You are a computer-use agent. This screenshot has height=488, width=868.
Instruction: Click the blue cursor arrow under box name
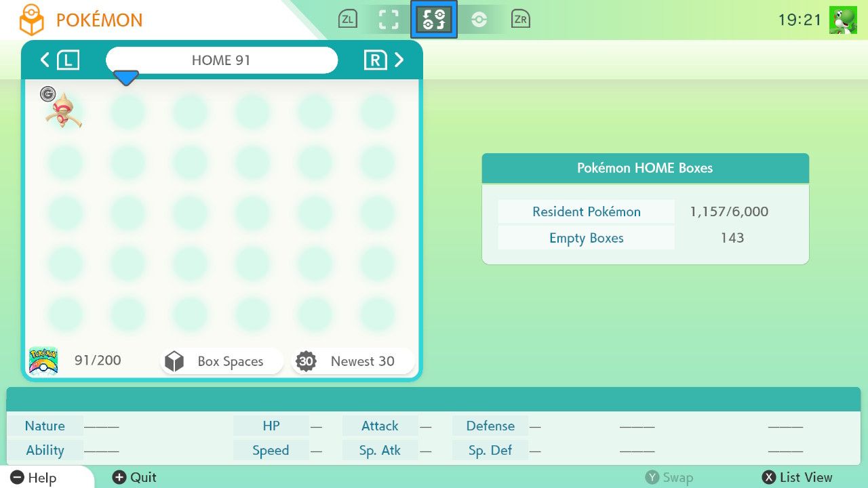click(x=125, y=77)
